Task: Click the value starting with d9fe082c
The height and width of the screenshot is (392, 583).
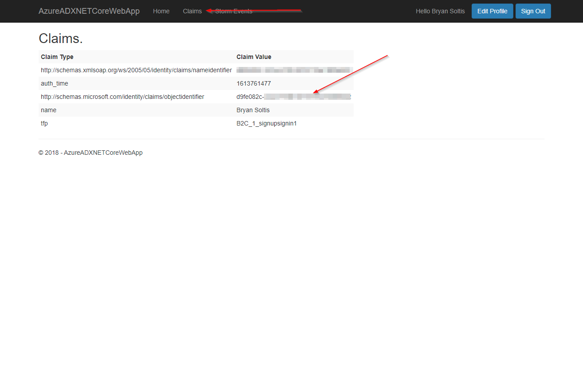Action: click(250, 97)
